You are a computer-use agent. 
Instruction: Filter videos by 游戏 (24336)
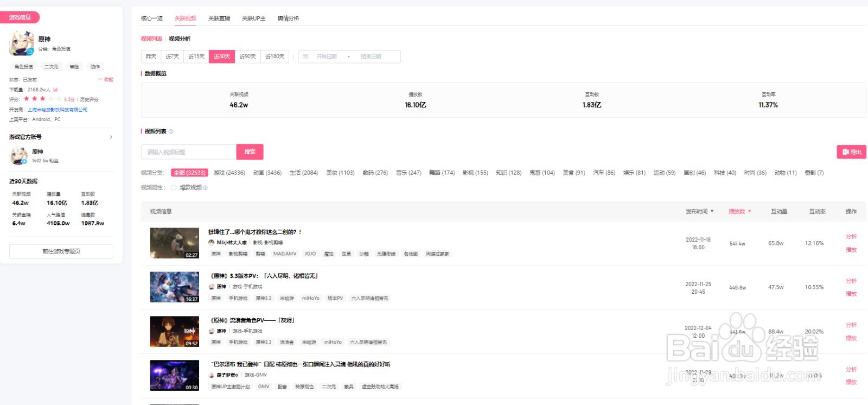[229, 173]
